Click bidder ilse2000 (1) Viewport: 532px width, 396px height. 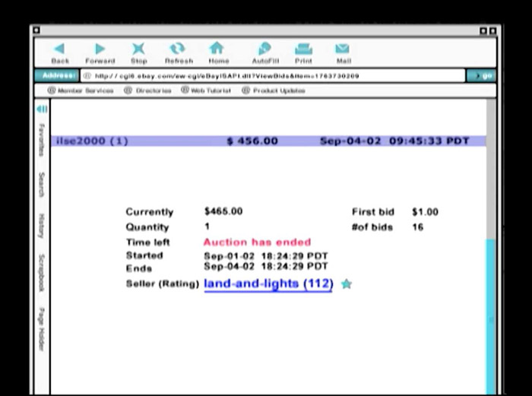92,141
